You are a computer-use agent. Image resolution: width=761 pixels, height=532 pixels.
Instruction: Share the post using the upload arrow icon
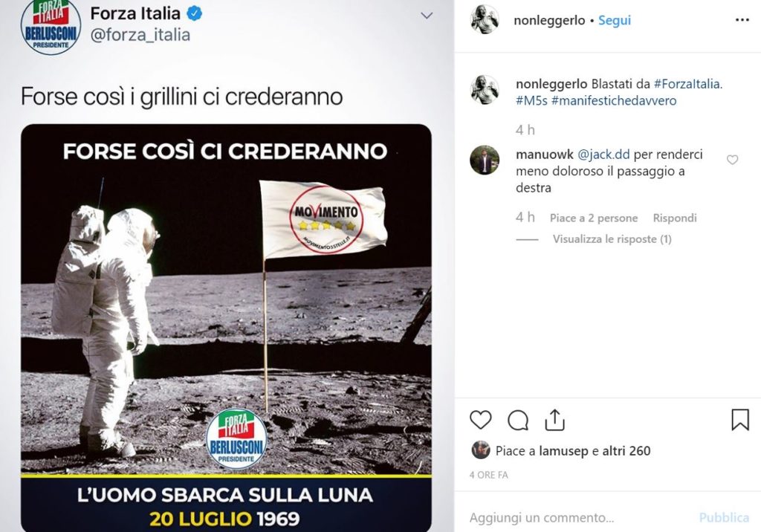pyautogui.click(x=554, y=420)
